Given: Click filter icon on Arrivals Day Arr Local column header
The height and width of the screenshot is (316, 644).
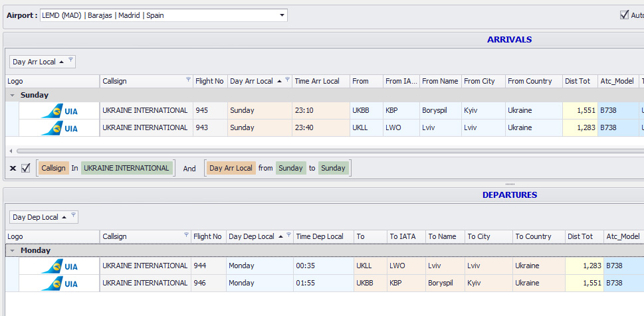Looking at the screenshot, I should click(x=288, y=79).
